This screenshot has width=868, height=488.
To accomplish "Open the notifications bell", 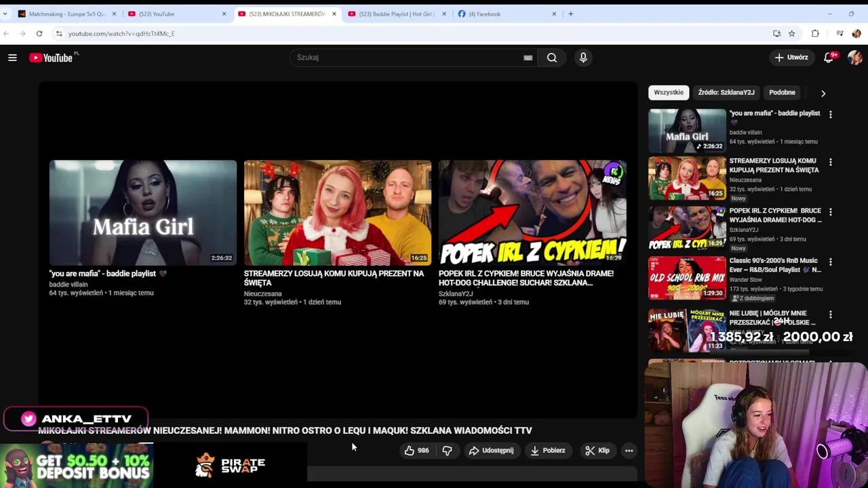I will 829,58.
